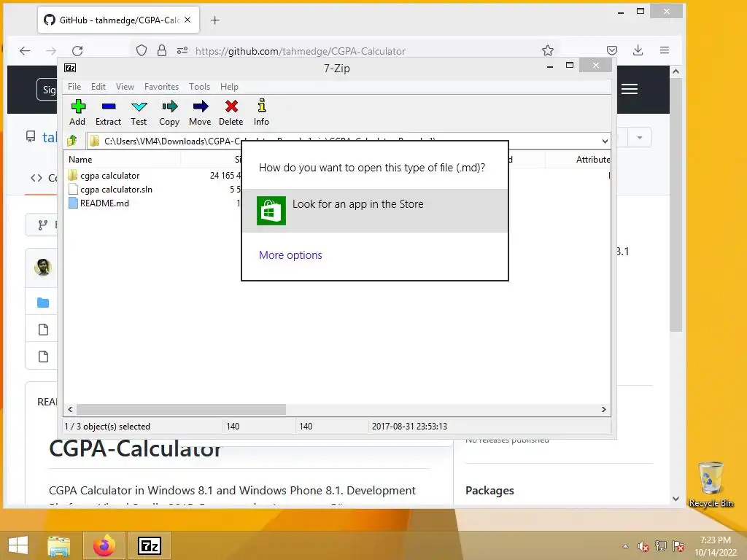Choose the Move toolbar icon
747x560 pixels.
pos(200,112)
